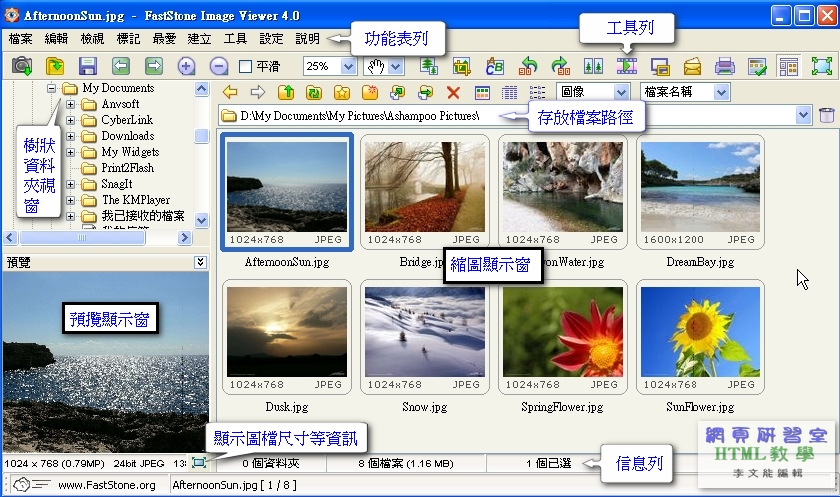Image resolution: width=840 pixels, height=497 pixels.
Task: Collapse the My Documents tree node
Action: coord(51,88)
